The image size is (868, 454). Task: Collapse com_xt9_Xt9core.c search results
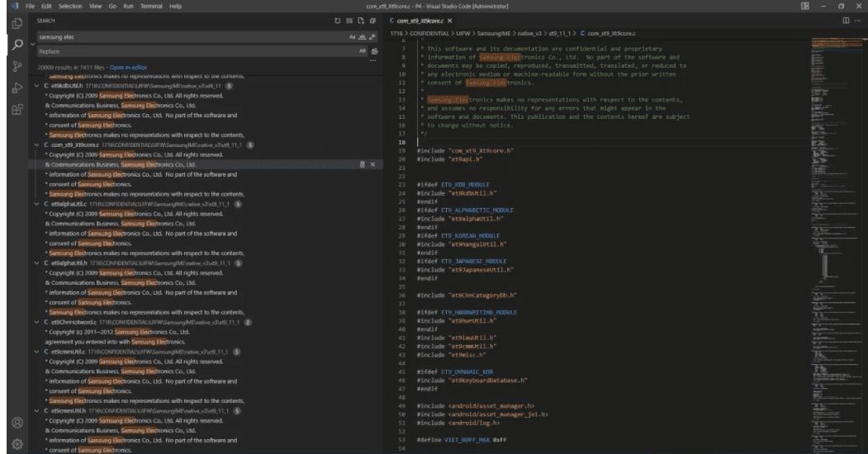37,145
